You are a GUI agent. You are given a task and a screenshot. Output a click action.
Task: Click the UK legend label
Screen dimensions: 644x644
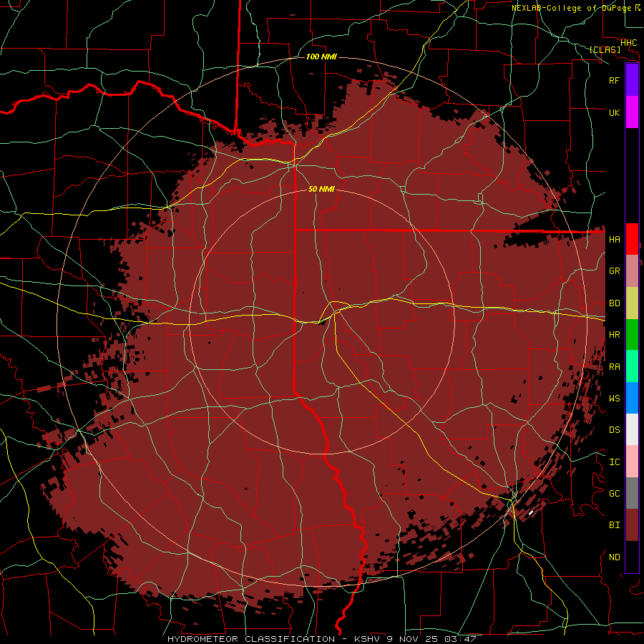click(x=614, y=112)
